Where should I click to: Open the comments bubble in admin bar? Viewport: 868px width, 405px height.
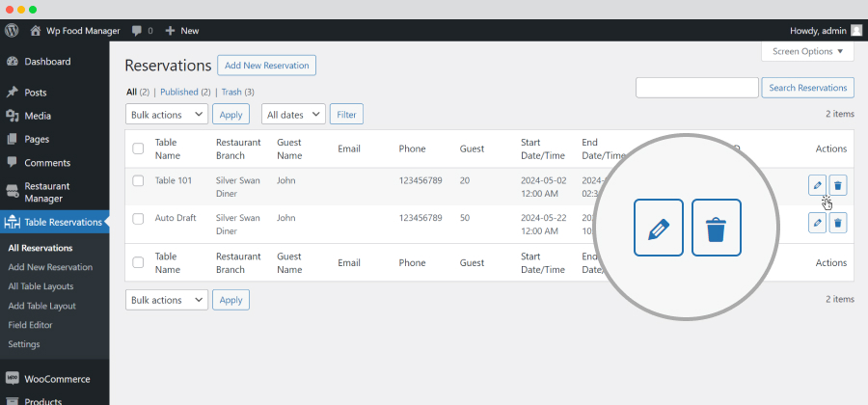143,31
